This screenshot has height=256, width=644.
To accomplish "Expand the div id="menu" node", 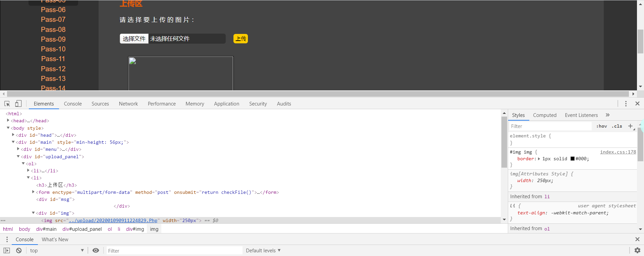I will [18, 149].
